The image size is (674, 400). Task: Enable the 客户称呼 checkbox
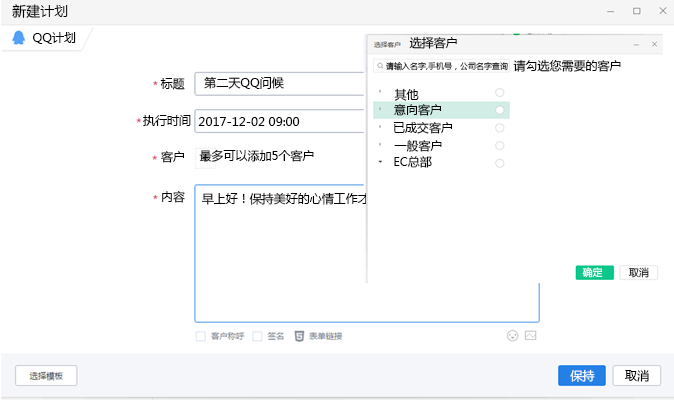(201, 337)
